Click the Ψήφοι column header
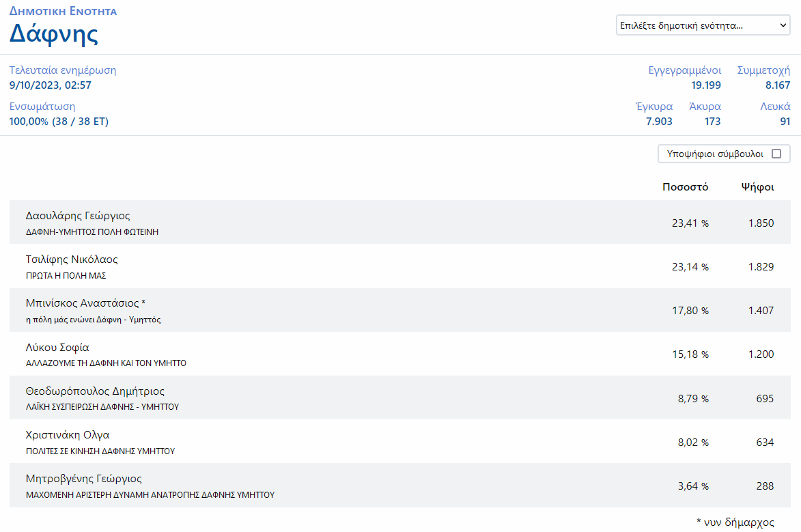This screenshot has width=801, height=532. point(757,187)
